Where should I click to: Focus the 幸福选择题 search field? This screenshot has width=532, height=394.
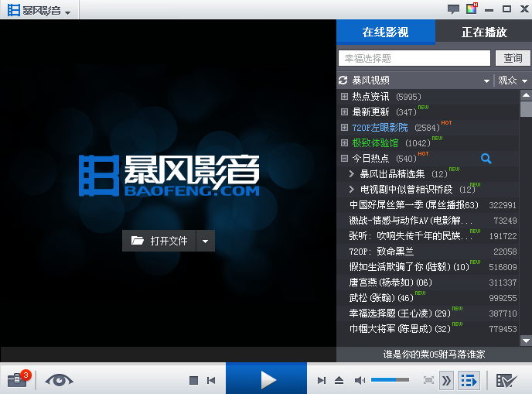414,58
